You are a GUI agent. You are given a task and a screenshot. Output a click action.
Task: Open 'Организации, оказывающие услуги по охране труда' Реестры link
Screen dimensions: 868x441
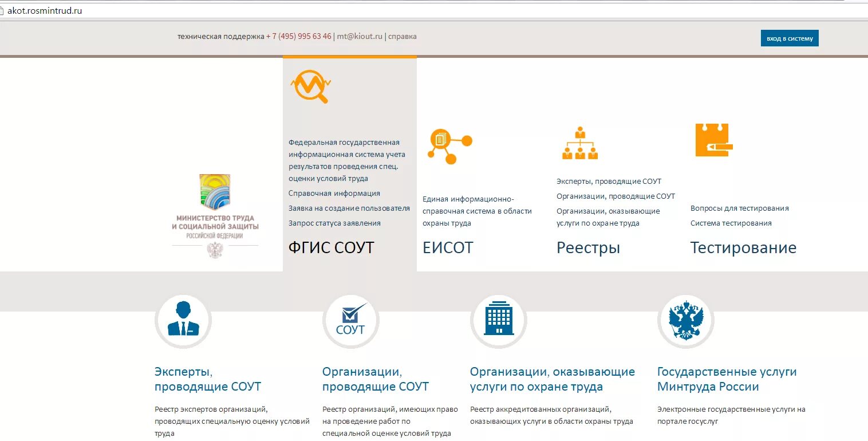[x=608, y=217]
